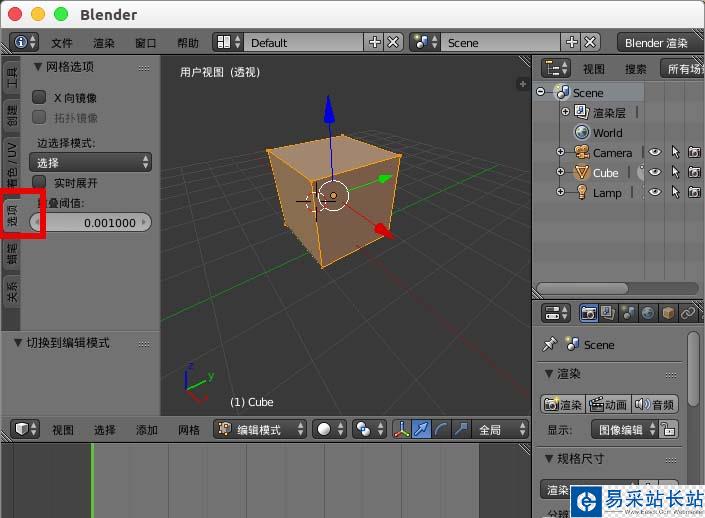Open the outliner editor type selector

[x=556, y=68]
